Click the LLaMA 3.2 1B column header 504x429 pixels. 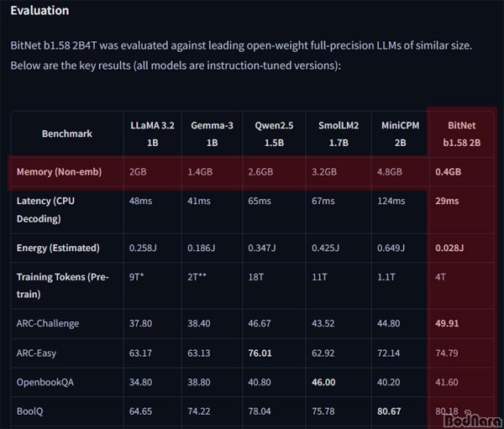(x=152, y=134)
